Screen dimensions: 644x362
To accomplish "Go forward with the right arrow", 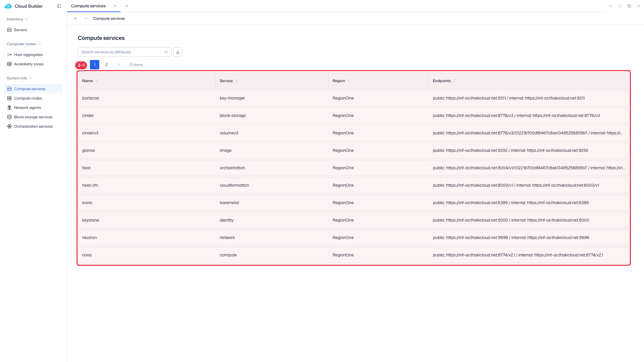I will [x=86, y=18].
